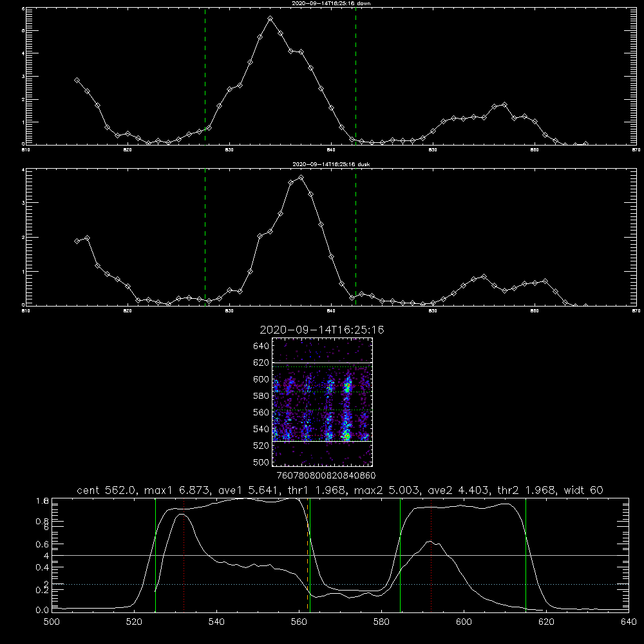644x644 pixels.
Task: Click the 620 y-axis label beside the spectrogram
Action: (261, 363)
